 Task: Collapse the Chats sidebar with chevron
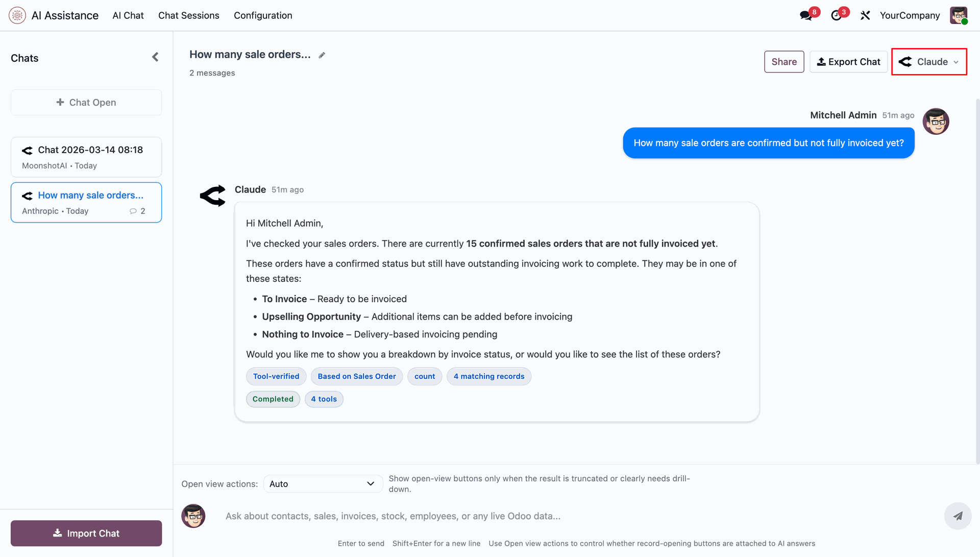tap(155, 57)
